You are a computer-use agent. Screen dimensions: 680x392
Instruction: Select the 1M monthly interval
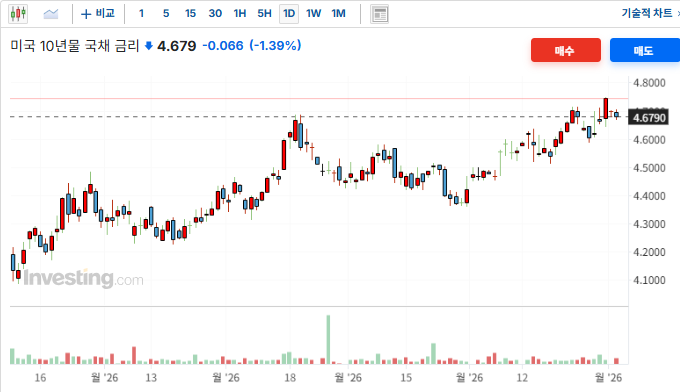click(339, 14)
